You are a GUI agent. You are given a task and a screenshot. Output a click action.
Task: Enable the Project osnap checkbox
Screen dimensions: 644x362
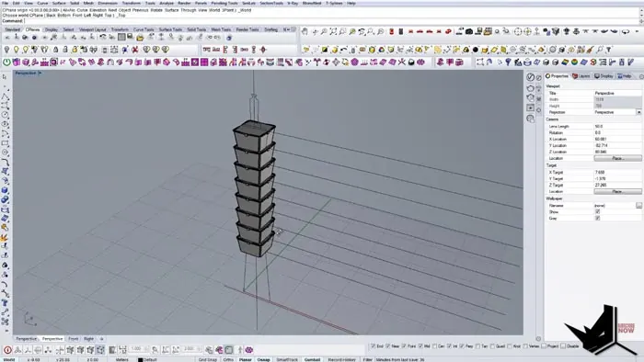point(544,346)
